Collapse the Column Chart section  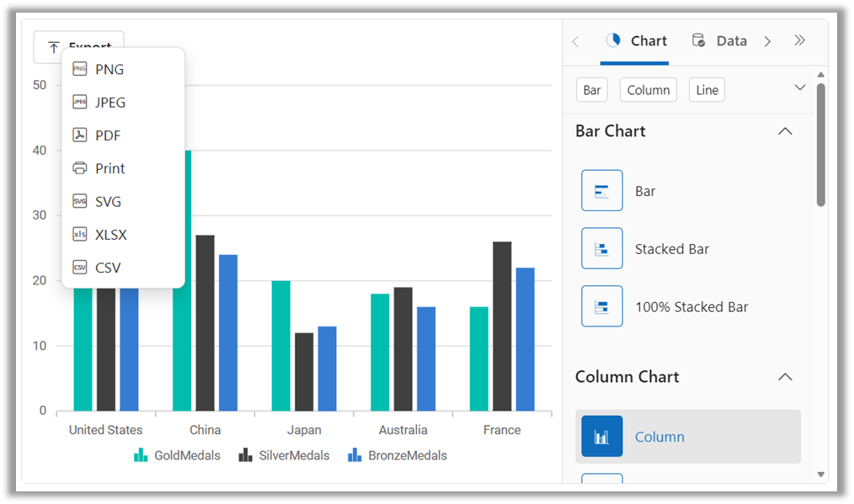tap(785, 377)
